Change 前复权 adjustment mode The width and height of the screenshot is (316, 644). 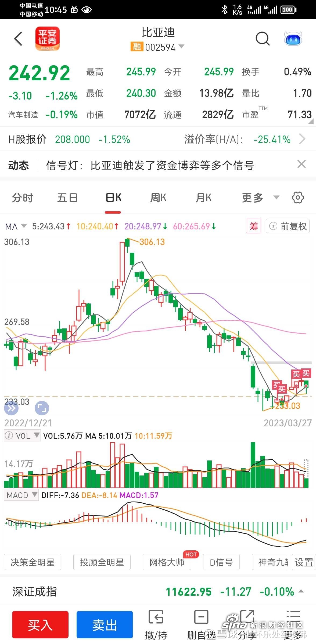pos(288,226)
